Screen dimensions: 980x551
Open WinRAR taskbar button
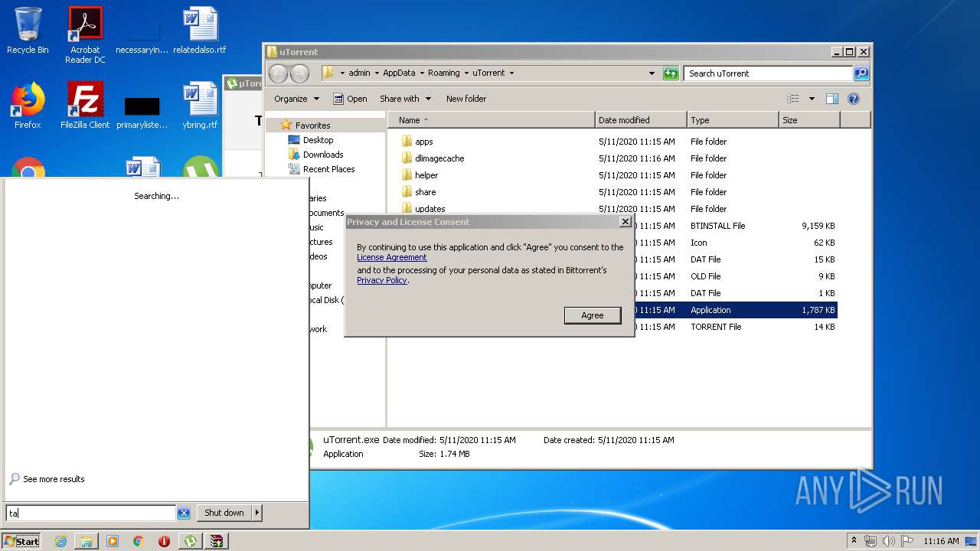coord(217,541)
